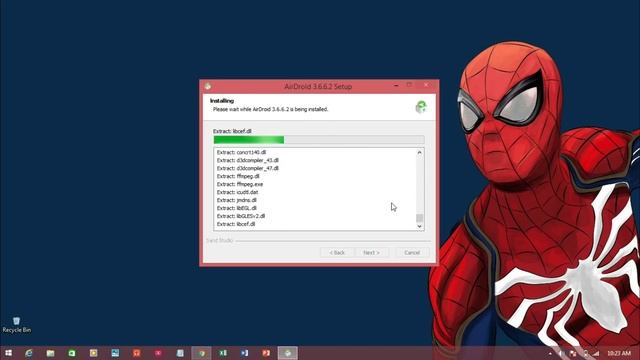
Task: Click the green installation progress bar
Action: (319, 140)
